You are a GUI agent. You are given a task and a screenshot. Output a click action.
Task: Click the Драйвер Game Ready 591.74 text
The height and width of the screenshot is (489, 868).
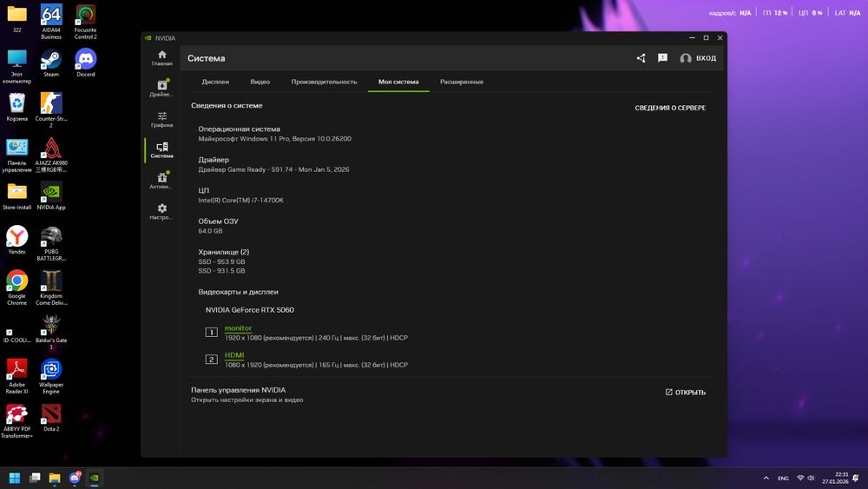[273, 169]
